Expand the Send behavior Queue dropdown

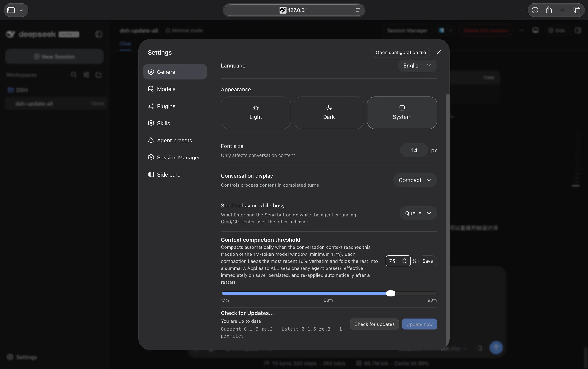[418, 213]
